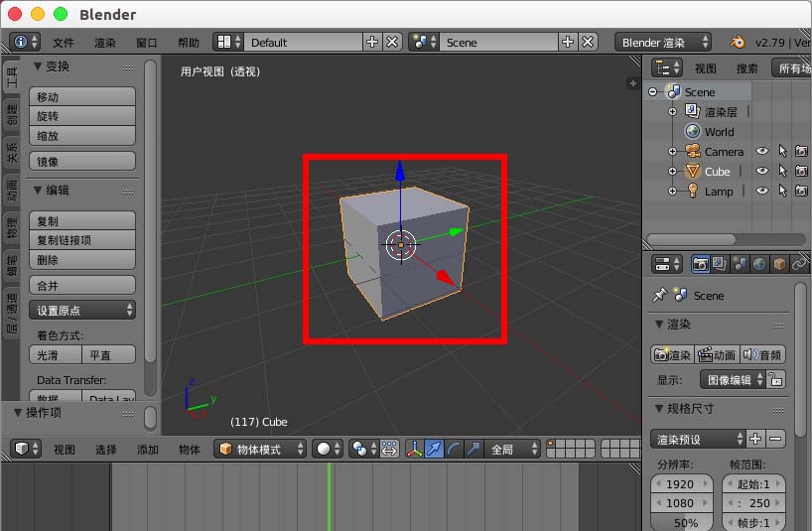Screen dimensions: 812x531
Task: Toggle manipulate center points button
Action: point(389,449)
